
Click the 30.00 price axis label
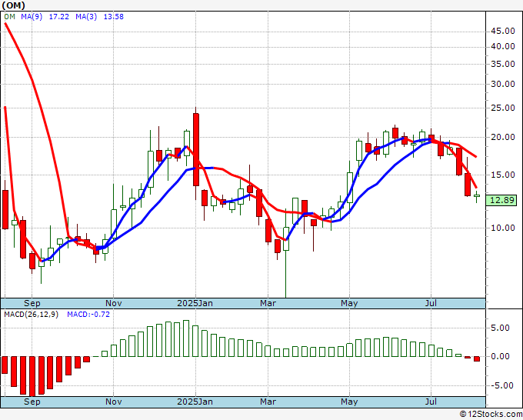503,84
